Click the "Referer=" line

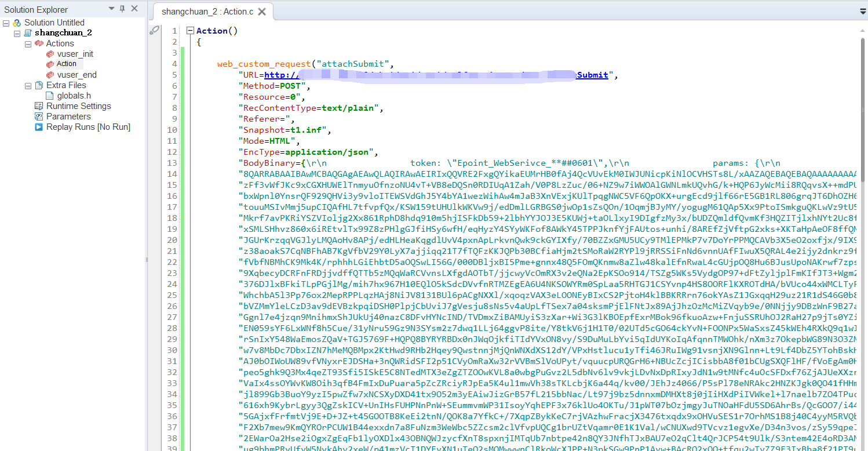tap(267, 119)
